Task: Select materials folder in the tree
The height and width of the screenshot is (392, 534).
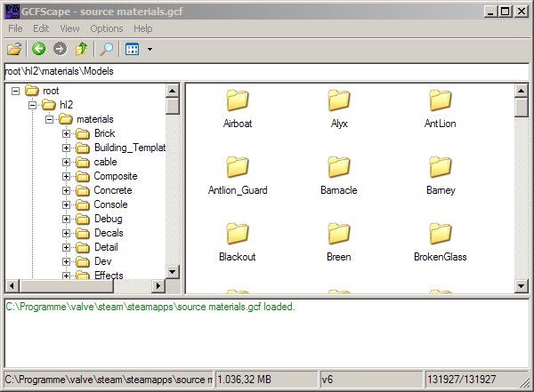Action: tap(95, 119)
